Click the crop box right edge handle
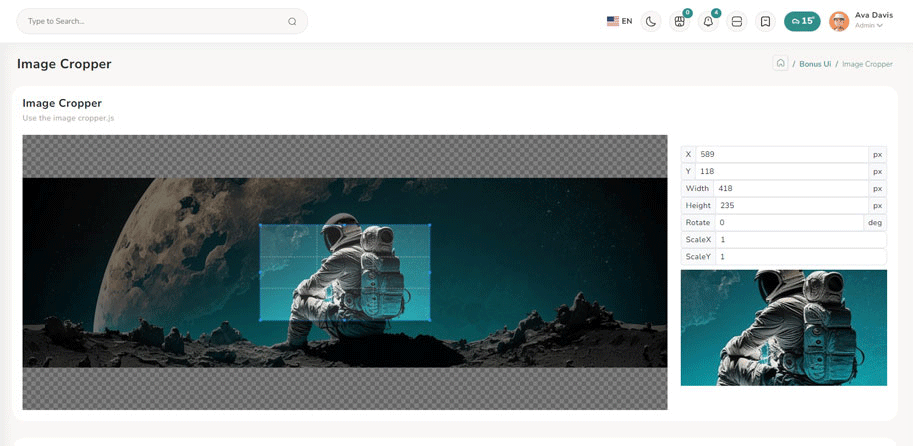 tap(430, 273)
